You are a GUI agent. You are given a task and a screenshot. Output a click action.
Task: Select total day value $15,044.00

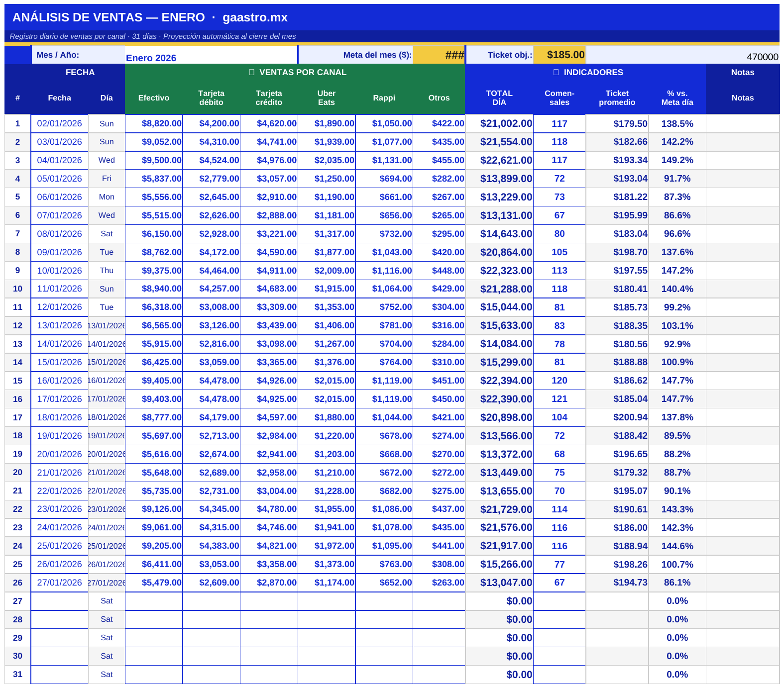pyautogui.click(x=499, y=307)
